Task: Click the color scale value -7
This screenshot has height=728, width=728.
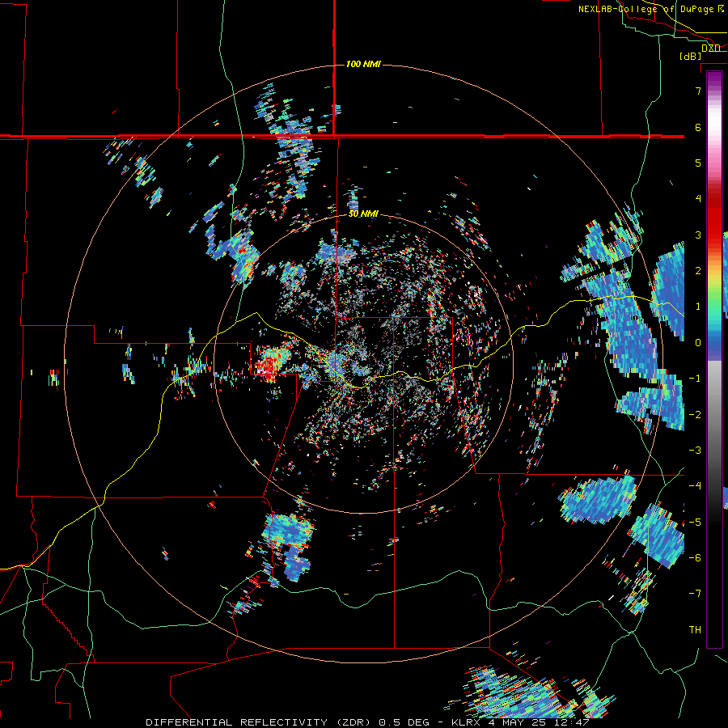Action: point(695,594)
